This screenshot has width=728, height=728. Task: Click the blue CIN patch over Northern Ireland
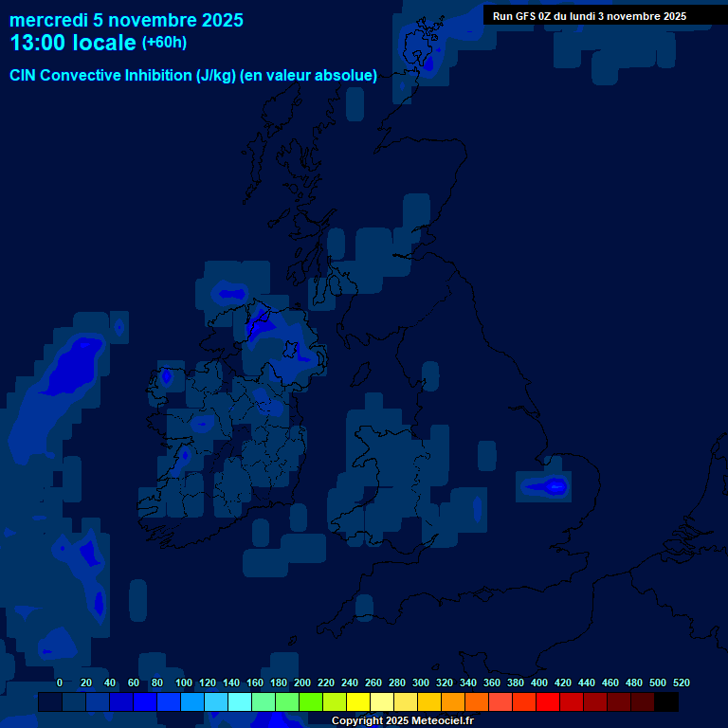point(258,325)
